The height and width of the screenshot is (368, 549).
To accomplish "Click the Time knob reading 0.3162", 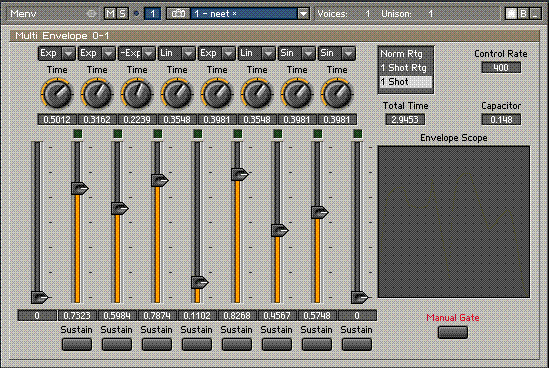I will [97, 93].
